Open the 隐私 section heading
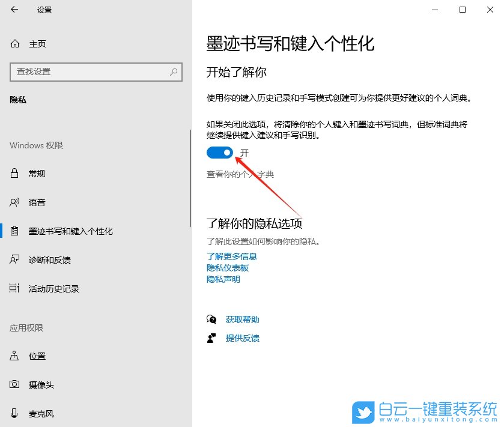504x427 pixels. [x=18, y=99]
